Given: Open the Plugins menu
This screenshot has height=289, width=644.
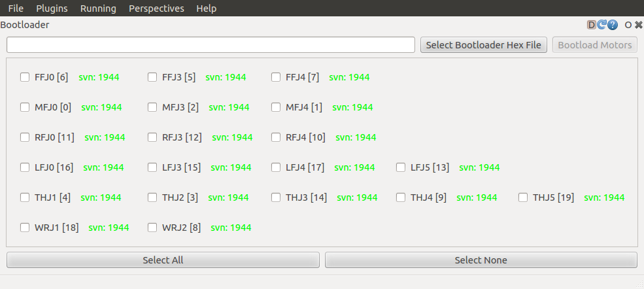Looking at the screenshot, I should click(x=52, y=8).
